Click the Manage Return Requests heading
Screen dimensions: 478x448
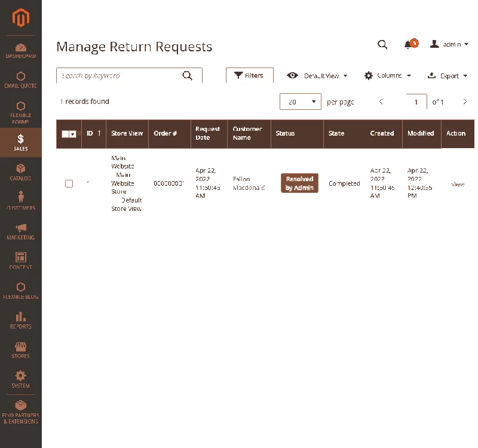click(x=134, y=47)
